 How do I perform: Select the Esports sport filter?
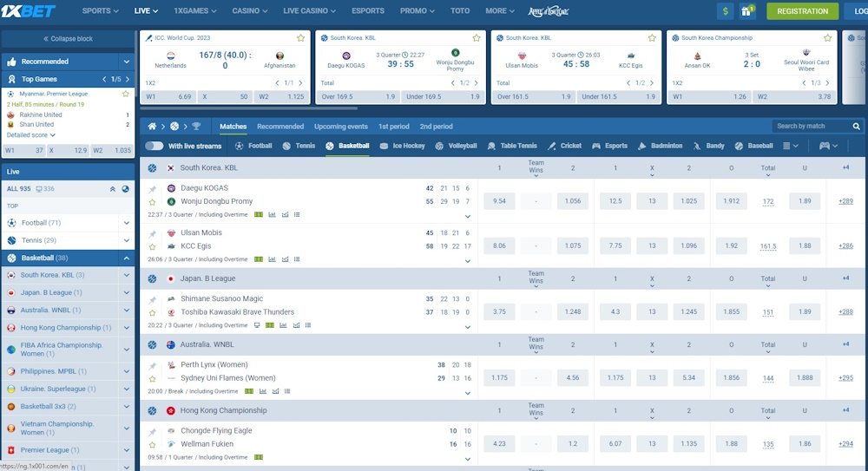[x=609, y=146]
